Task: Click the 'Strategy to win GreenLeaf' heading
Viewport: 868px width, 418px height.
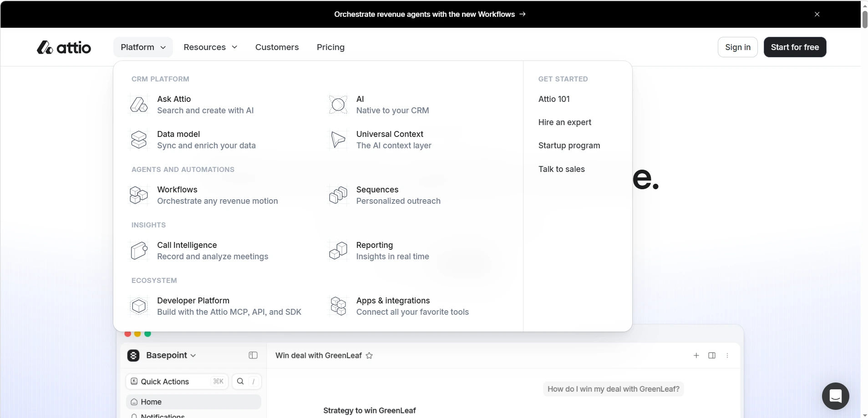Action: pyautogui.click(x=369, y=411)
